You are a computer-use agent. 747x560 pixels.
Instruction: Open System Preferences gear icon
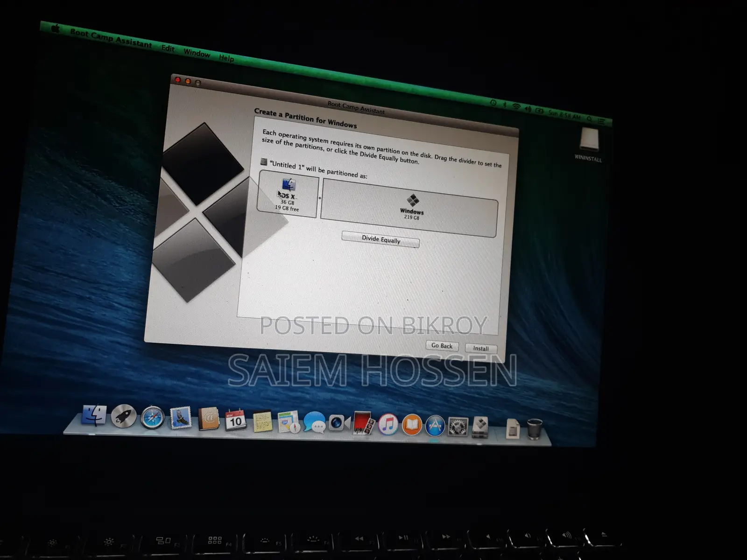tap(458, 427)
